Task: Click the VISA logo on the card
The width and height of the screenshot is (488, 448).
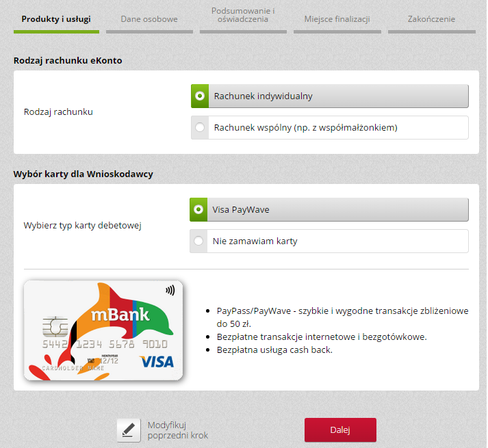Action: click(x=157, y=362)
